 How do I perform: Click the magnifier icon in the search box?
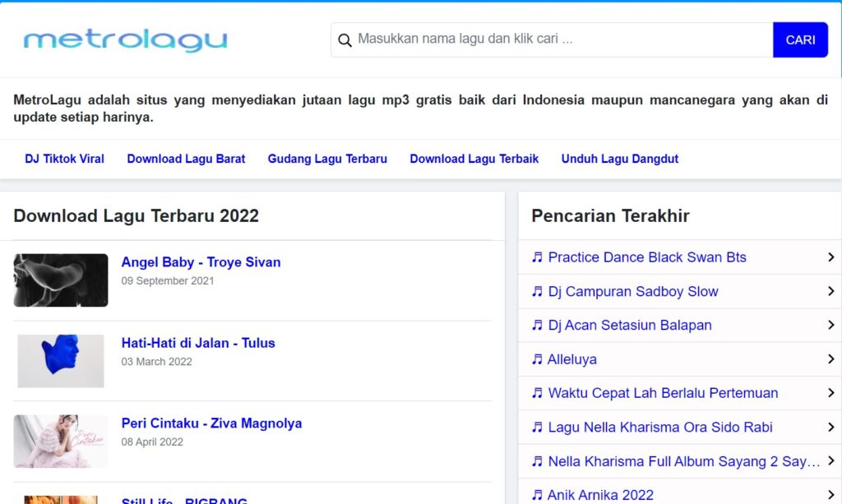pos(345,39)
